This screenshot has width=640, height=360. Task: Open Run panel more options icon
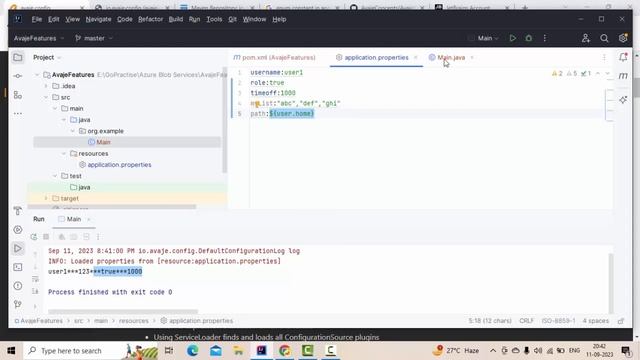(x=98, y=237)
